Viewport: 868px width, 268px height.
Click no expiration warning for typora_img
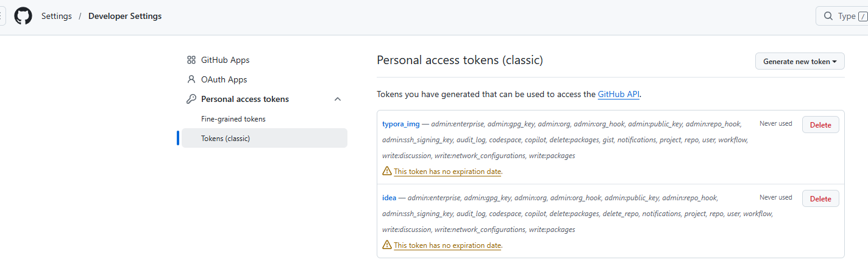(x=448, y=172)
